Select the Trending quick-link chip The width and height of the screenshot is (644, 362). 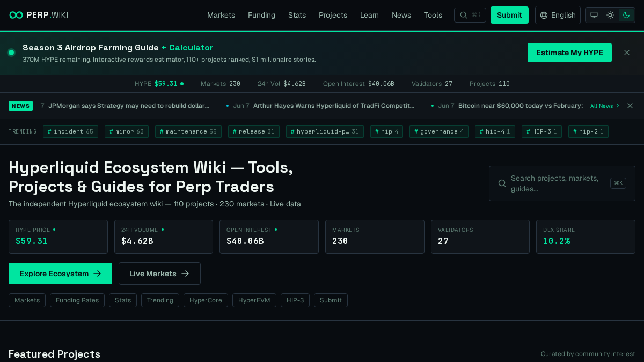pos(160,300)
